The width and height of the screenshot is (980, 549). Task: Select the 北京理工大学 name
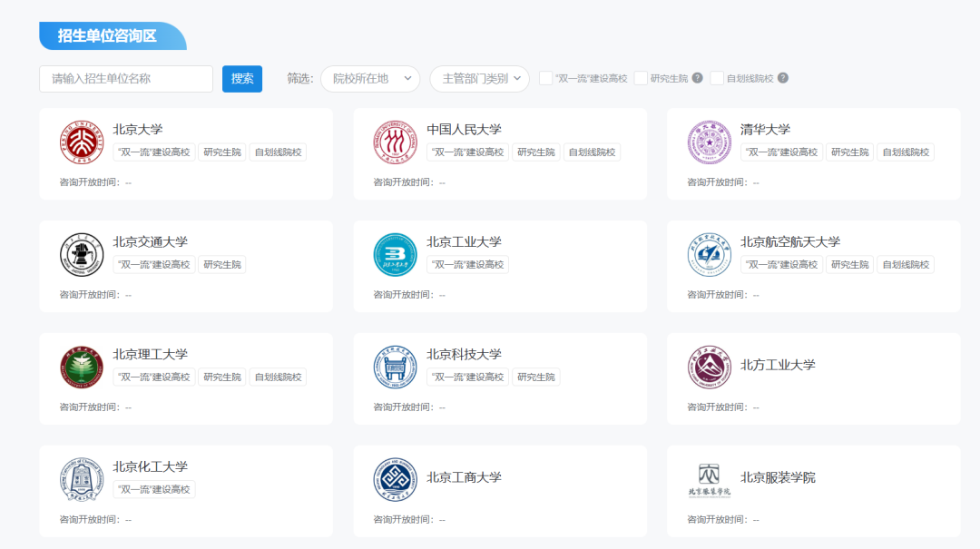click(x=150, y=355)
